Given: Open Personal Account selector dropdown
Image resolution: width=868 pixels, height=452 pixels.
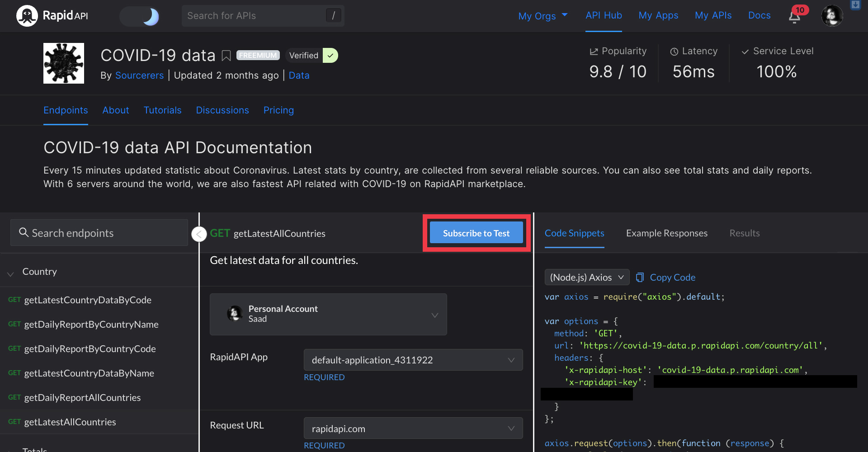Looking at the screenshot, I should [x=328, y=314].
